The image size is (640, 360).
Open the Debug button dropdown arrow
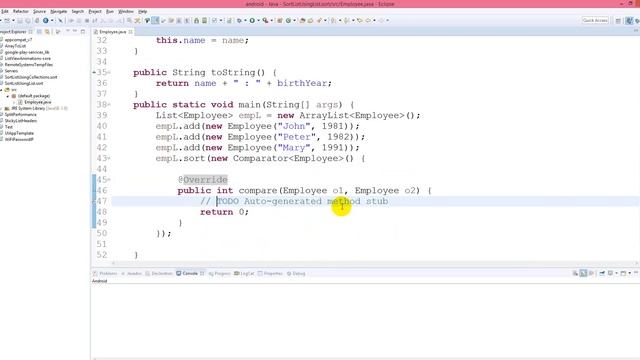pos(245,20)
